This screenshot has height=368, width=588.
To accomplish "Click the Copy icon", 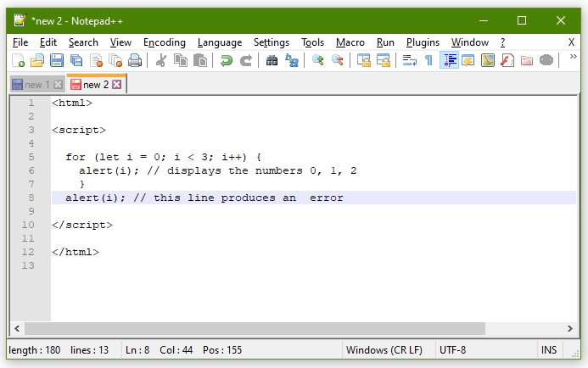I will [x=181, y=61].
